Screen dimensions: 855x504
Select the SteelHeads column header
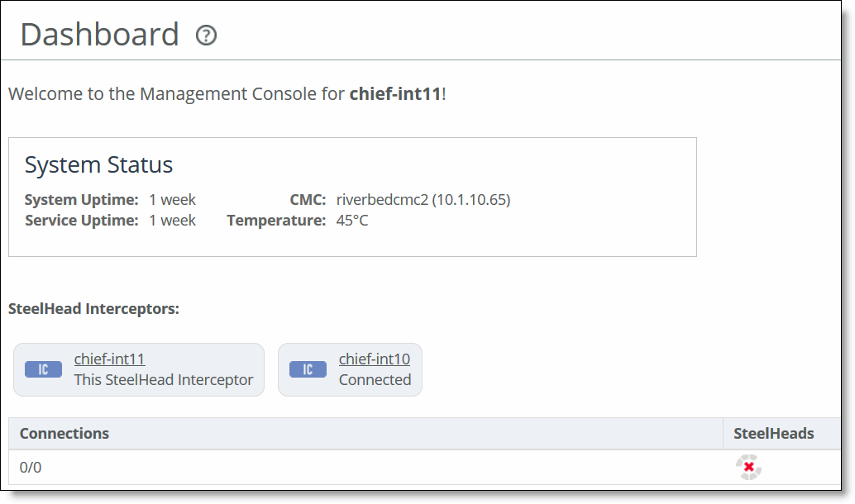pyautogui.click(x=773, y=434)
